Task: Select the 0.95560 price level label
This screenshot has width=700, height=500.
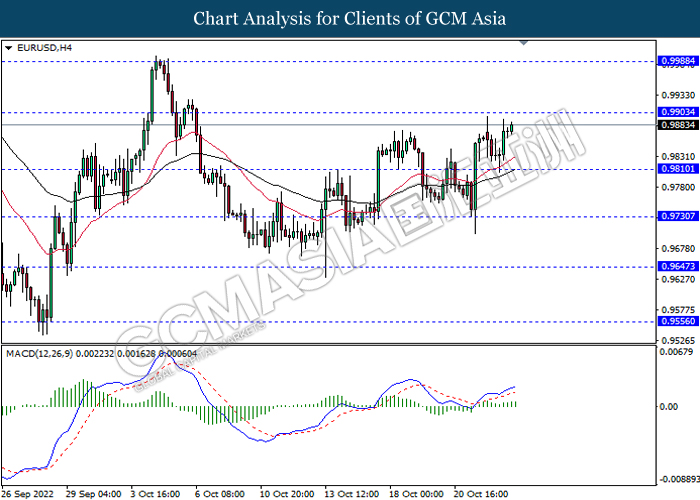Action: point(678,321)
